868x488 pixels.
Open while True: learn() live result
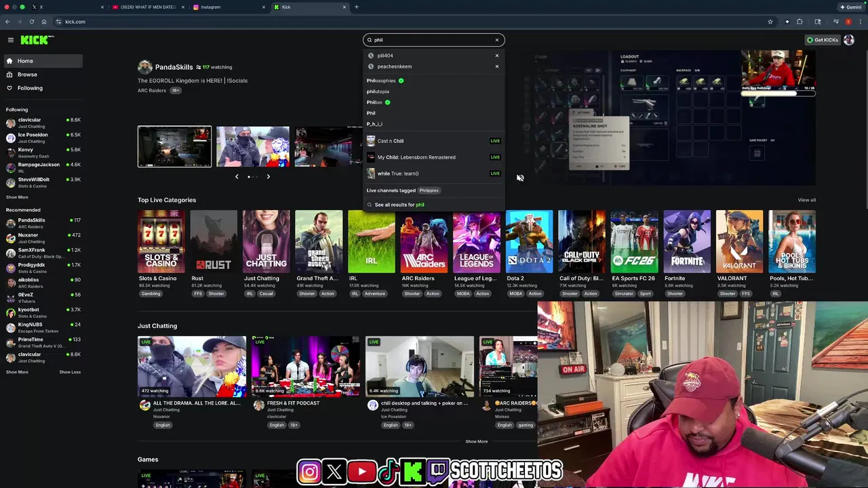point(433,174)
